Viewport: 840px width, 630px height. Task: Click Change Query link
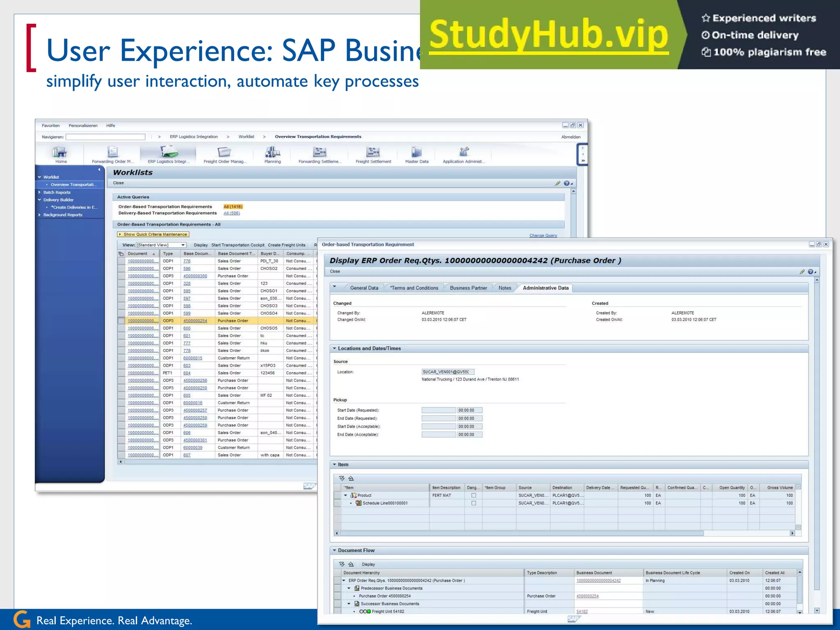[543, 235]
